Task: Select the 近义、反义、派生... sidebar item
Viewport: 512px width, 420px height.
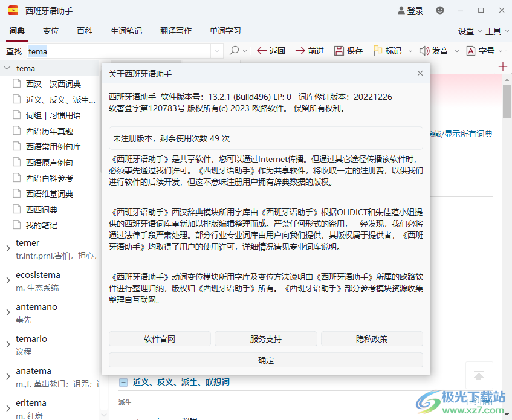Action: [x=54, y=100]
